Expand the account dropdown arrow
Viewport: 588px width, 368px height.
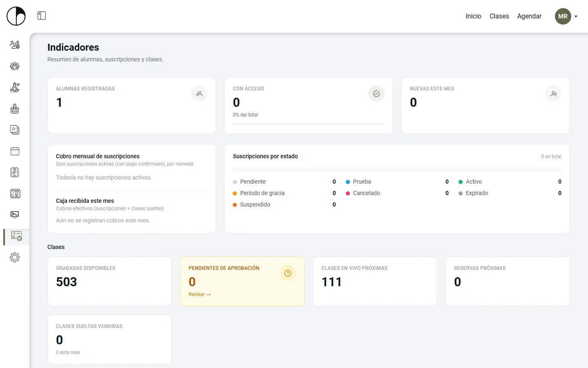tap(576, 16)
